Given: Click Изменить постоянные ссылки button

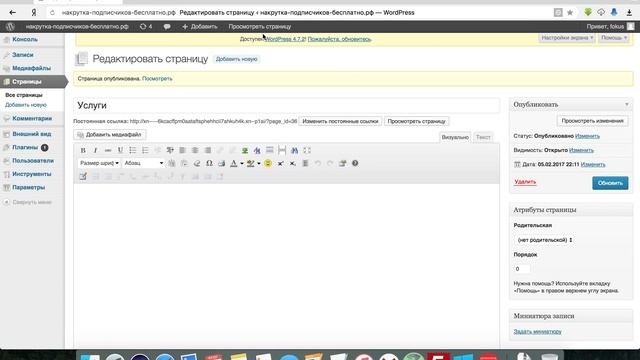Looking at the screenshot, I should pos(340,121).
